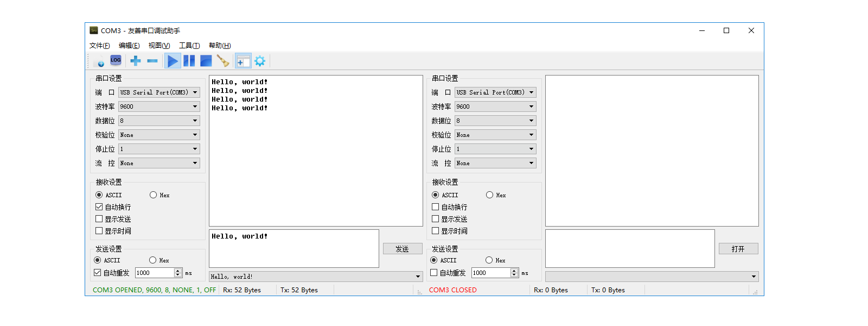
Task: Click the LOG icon in toolbar
Action: pos(116,60)
